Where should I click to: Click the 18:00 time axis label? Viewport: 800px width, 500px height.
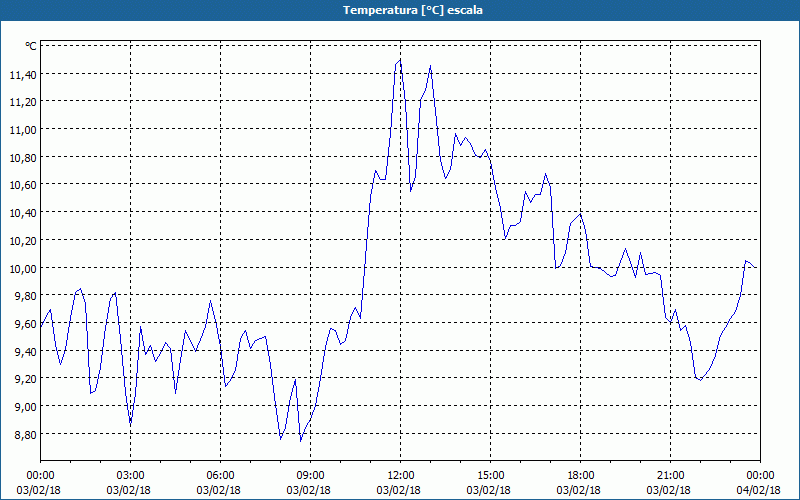[x=581, y=476]
